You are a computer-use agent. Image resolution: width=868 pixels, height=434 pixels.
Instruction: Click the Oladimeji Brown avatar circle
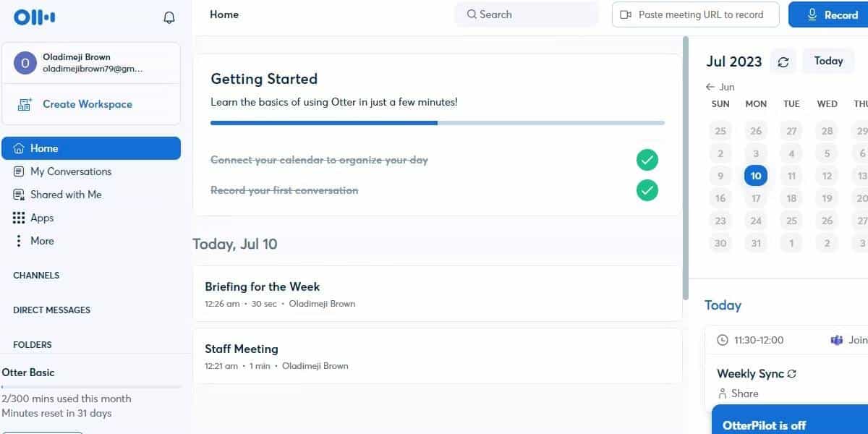25,63
